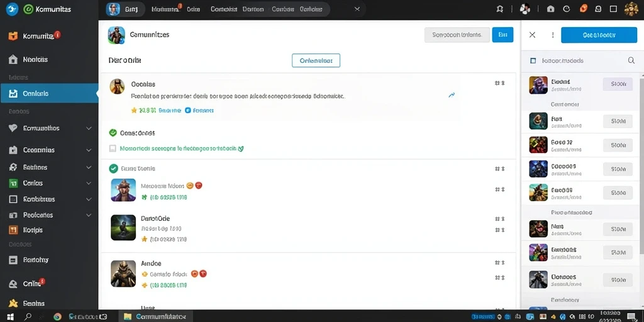Open the Andoe armored character thumbnail

123,274
